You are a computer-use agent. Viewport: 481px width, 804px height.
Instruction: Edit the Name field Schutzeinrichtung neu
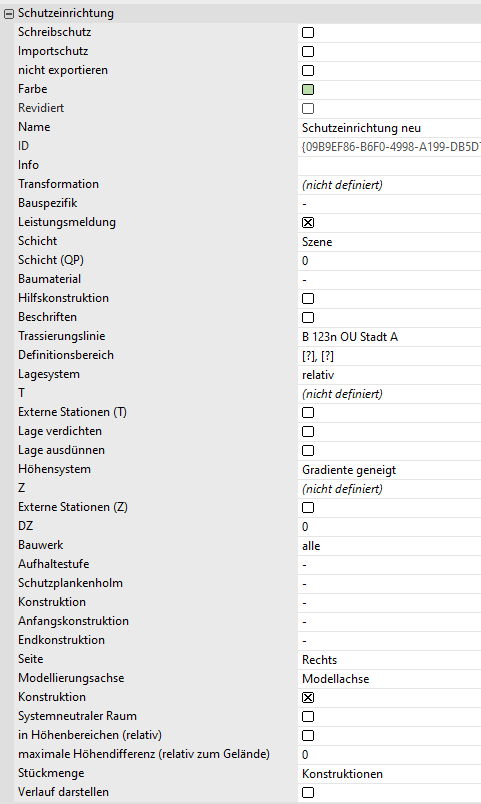(x=389, y=128)
